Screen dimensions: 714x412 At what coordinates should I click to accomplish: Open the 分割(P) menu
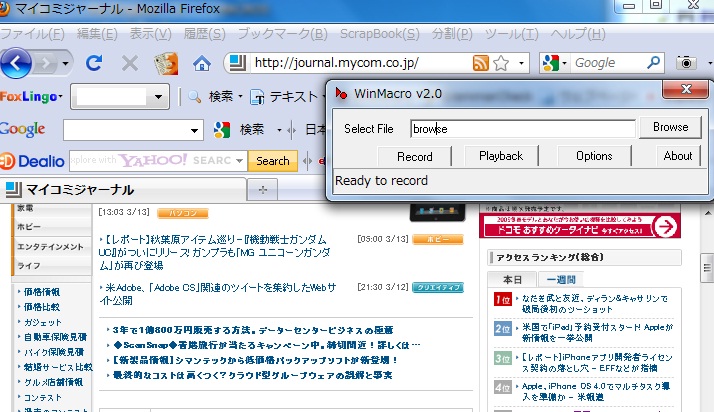tap(452, 34)
